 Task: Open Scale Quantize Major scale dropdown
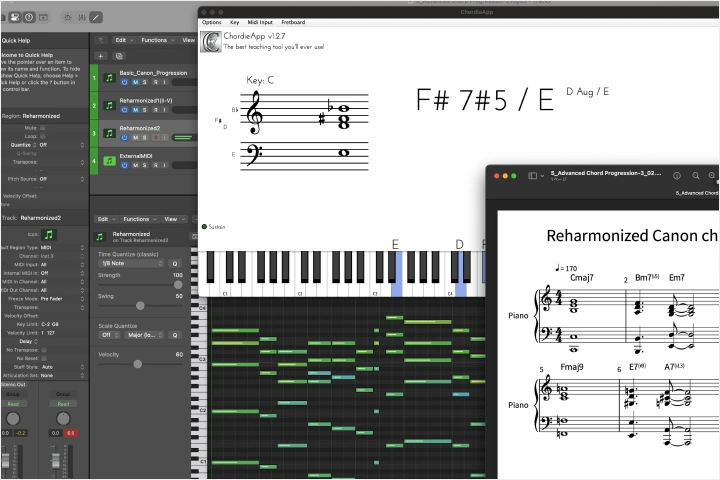pyautogui.click(x=144, y=335)
